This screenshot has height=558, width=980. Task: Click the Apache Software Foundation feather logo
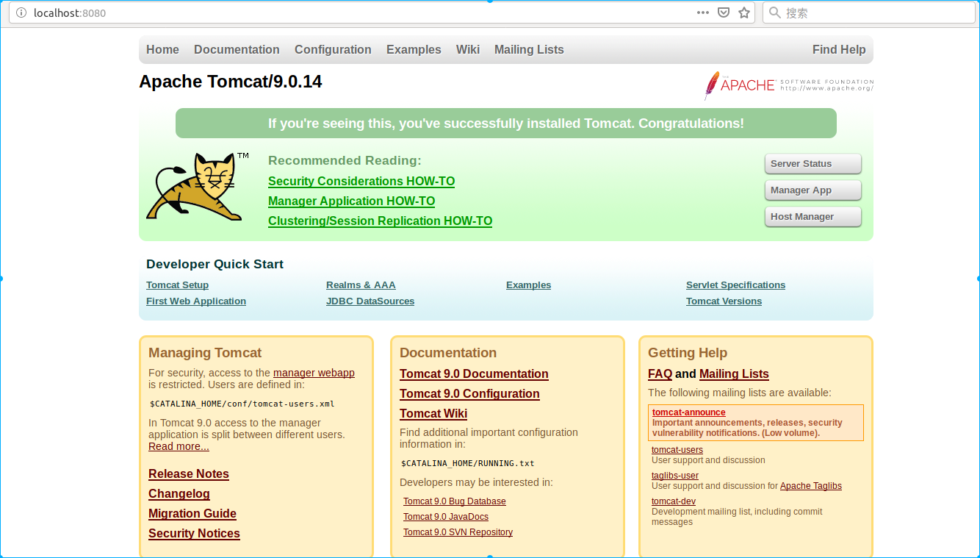point(788,85)
